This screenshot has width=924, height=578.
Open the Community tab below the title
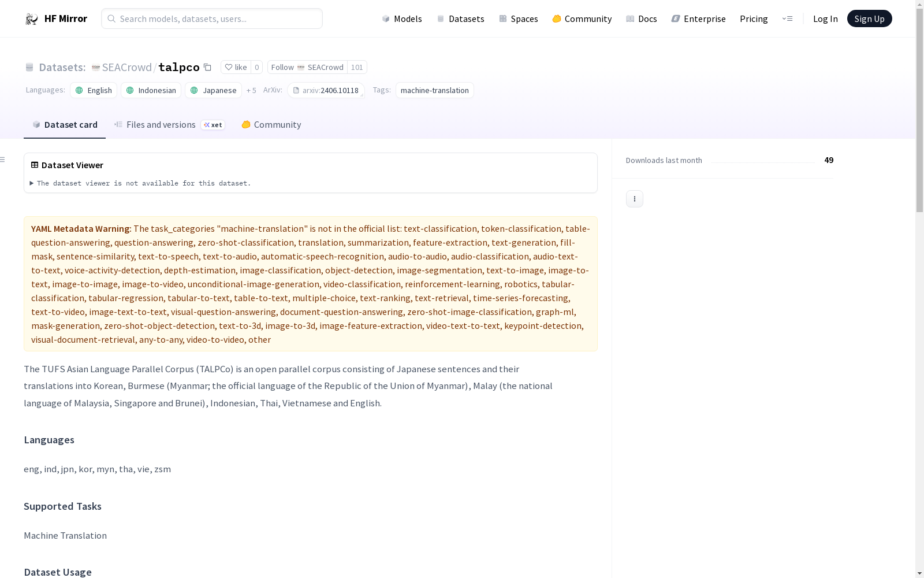(x=271, y=124)
